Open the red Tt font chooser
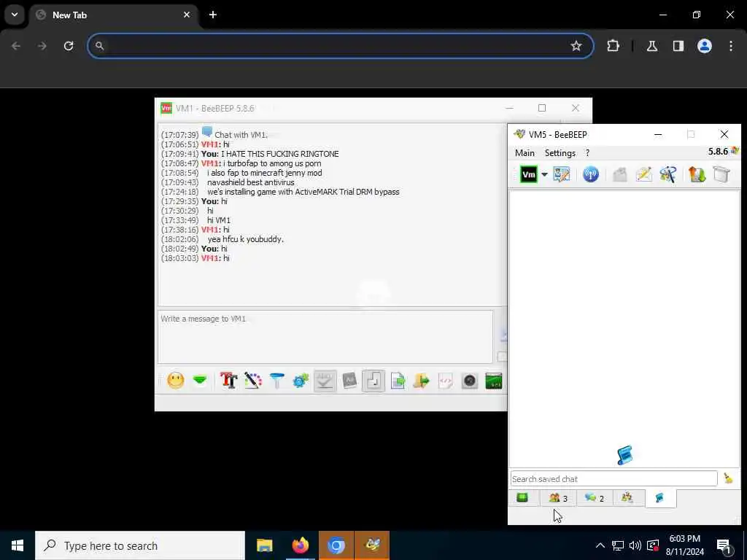The image size is (747, 560). tap(228, 381)
